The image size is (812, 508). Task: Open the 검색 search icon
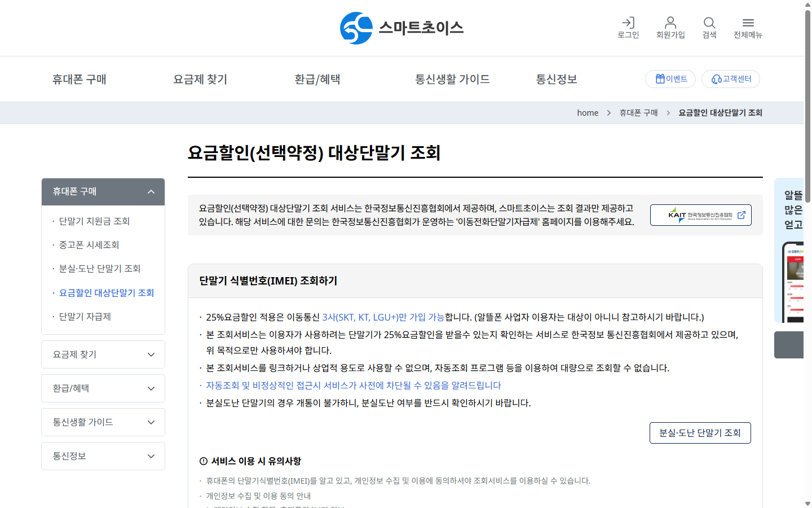pyautogui.click(x=709, y=28)
